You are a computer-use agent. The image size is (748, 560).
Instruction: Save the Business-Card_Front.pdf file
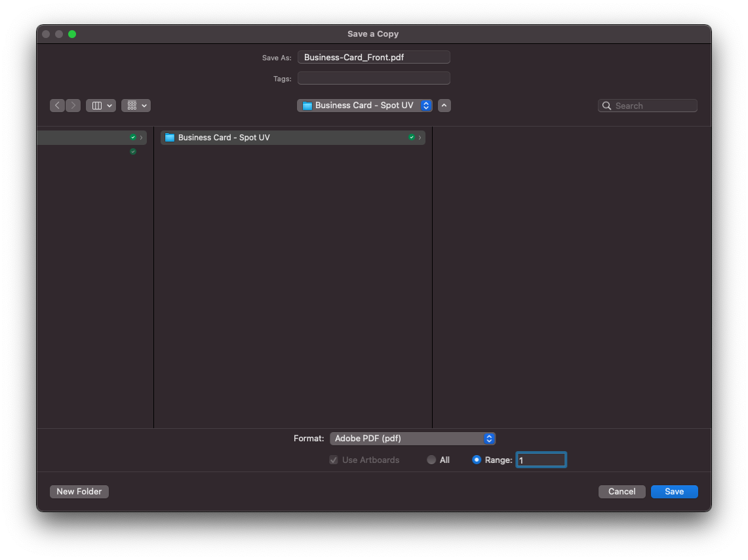pyautogui.click(x=674, y=491)
